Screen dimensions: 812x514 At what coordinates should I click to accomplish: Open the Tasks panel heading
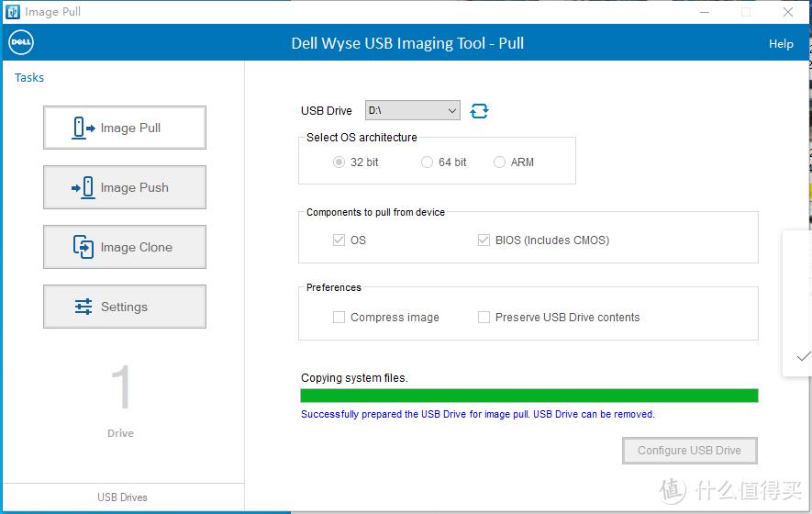(29, 78)
